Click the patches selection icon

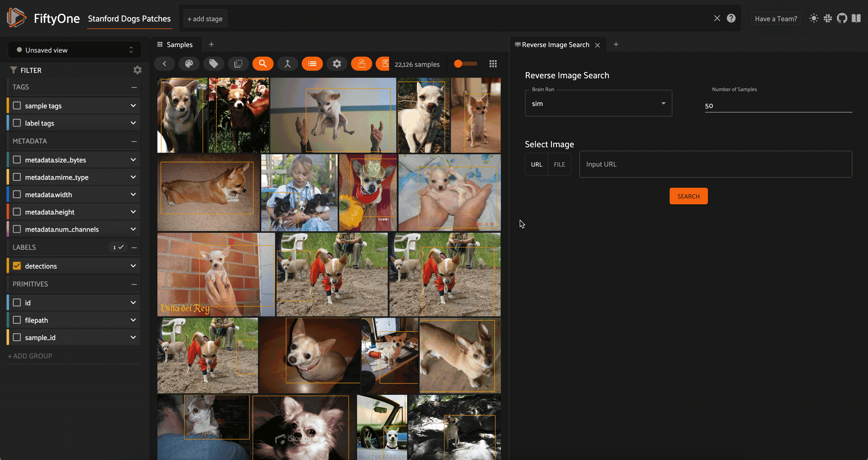click(x=238, y=64)
